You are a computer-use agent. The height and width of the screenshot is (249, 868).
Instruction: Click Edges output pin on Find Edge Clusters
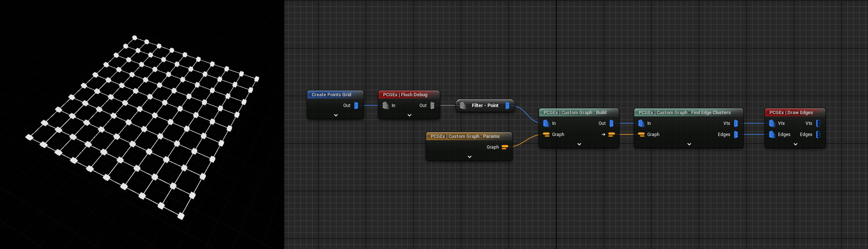(x=736, y=135)
